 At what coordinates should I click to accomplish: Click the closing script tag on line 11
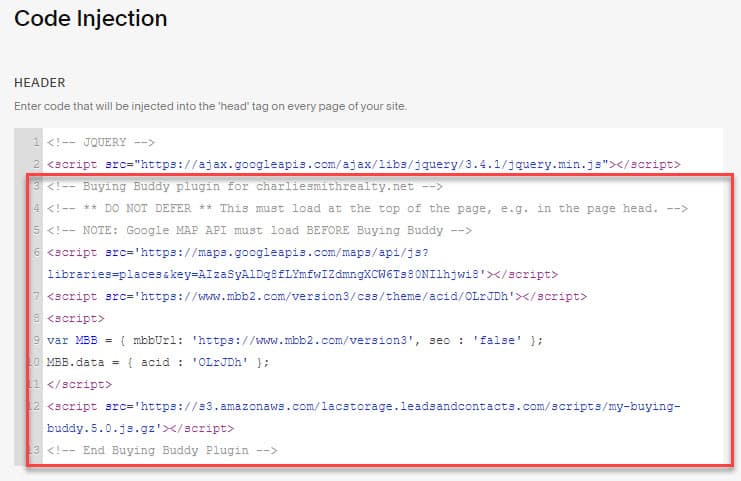pos(79,384)
